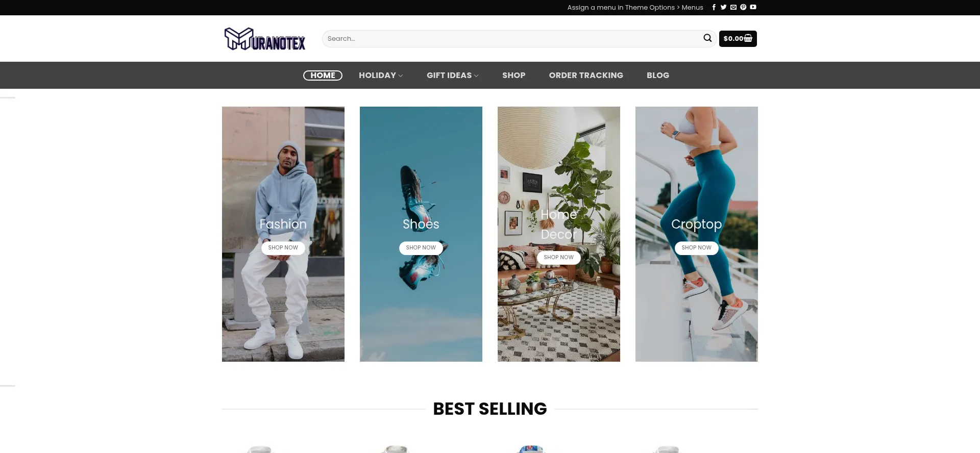980x453 pixels.
Task: Expand the Holiday menu chevron
Action: [401, 75]
